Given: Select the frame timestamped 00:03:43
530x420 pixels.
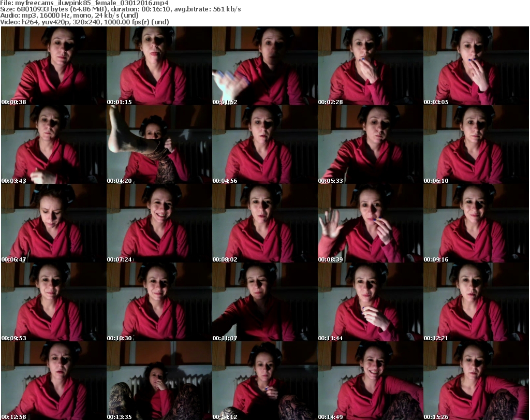Looking at the screenshot, I should (54, 144).
